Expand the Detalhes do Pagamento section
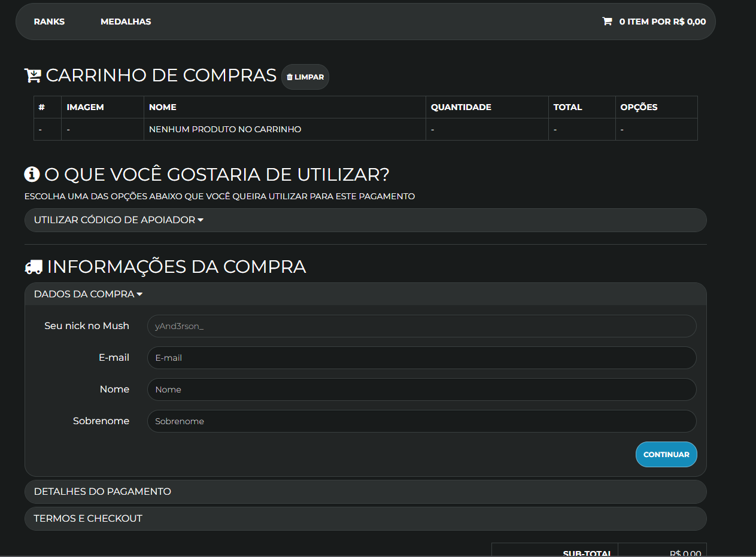 (x=365, y=492)
